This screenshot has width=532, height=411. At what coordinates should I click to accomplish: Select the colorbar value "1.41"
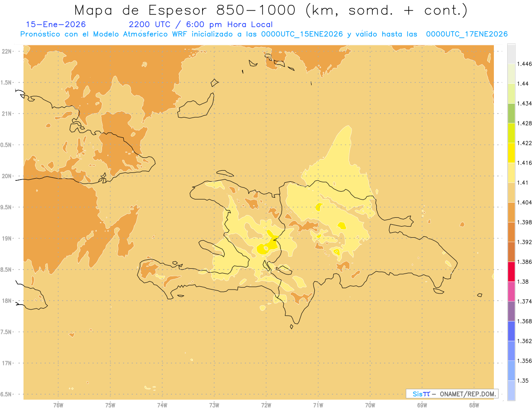(x=523, y=183)
